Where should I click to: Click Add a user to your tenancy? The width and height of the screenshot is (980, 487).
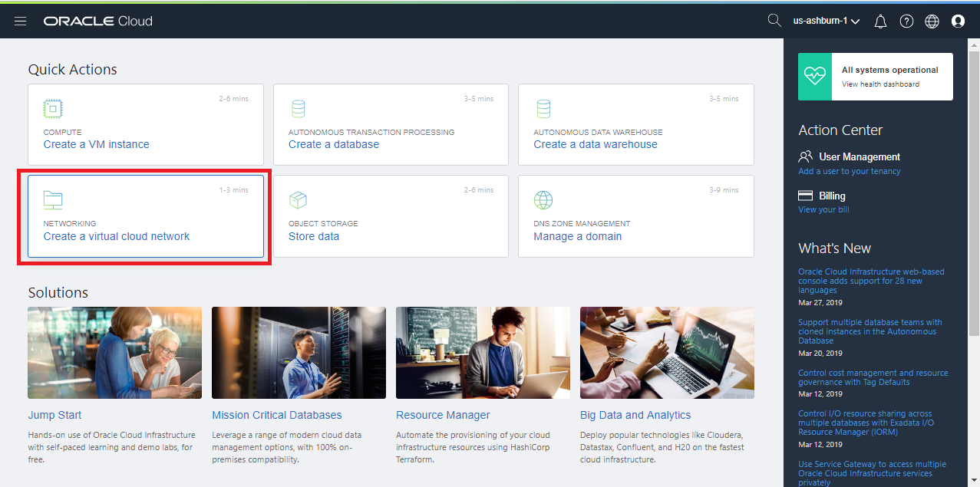coord(850,171)
